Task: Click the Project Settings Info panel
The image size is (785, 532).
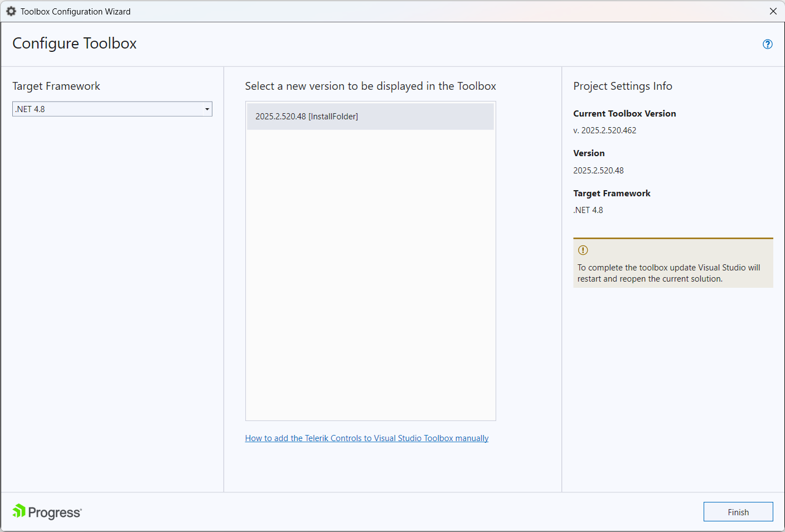Action: pos(623,86)
